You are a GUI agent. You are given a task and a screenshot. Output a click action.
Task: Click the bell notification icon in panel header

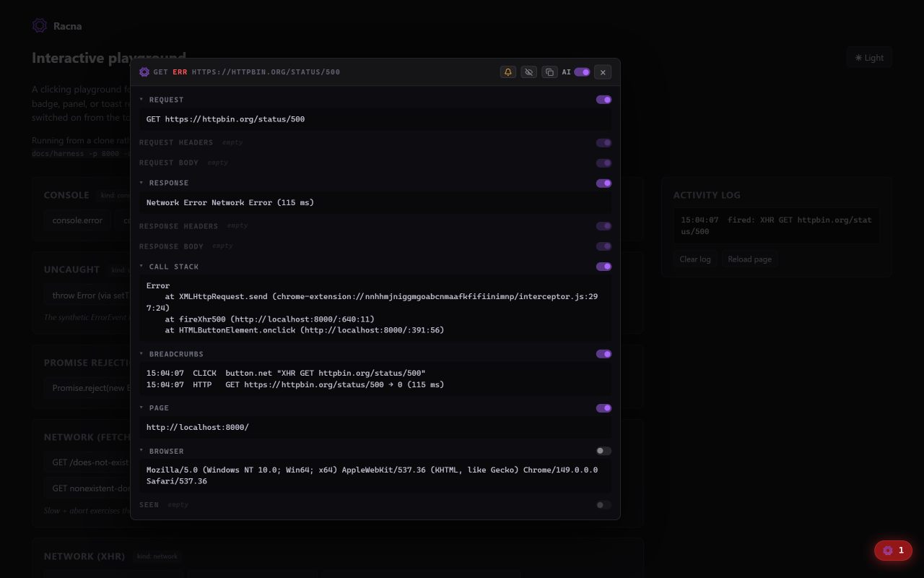click(x=508, y=72)
